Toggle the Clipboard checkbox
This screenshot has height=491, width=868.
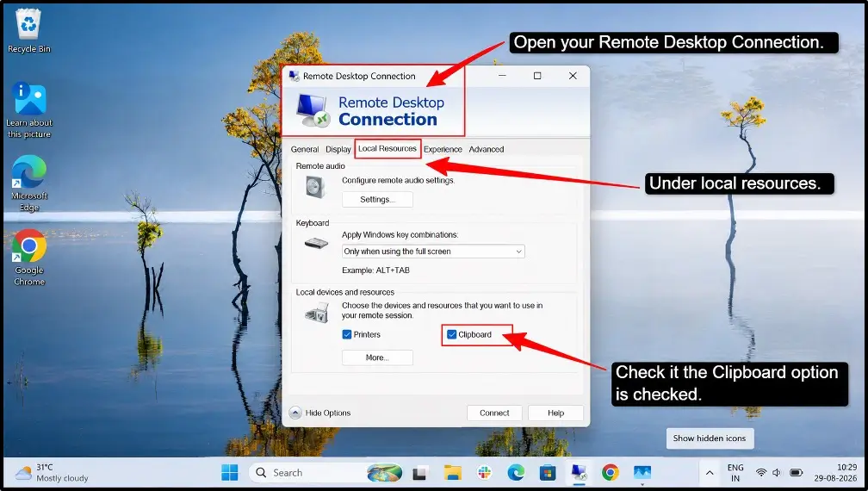452,334
